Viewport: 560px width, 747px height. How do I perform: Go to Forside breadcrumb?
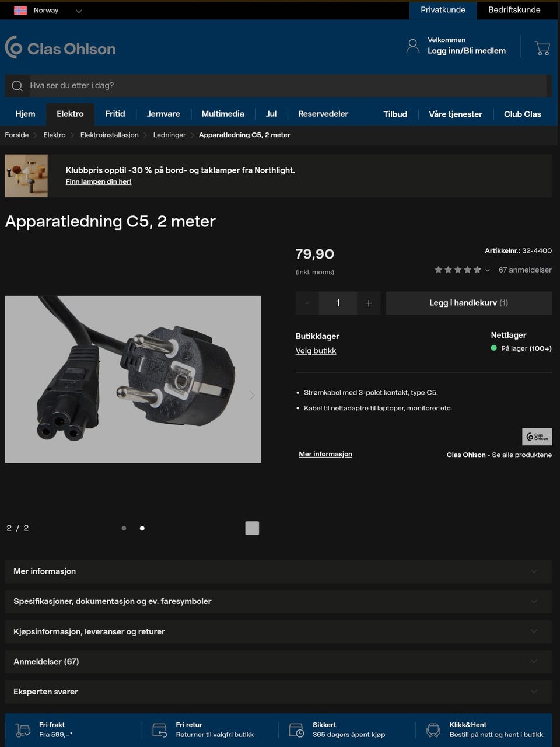17,135
